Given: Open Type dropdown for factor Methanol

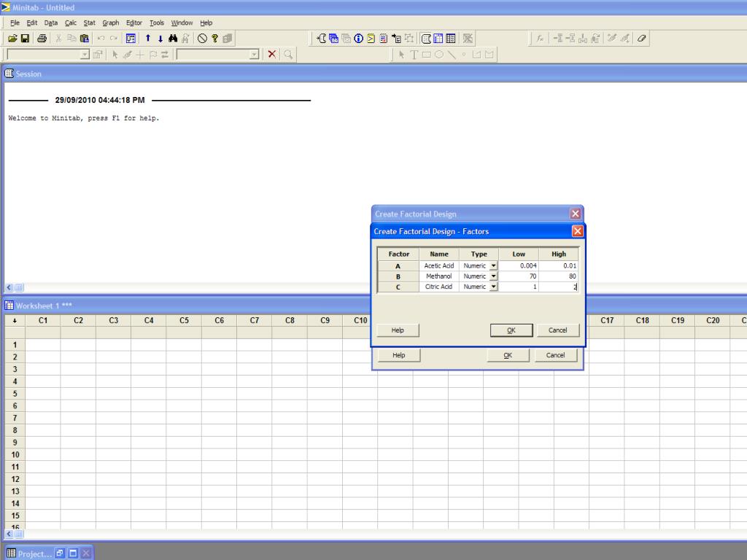Looking at the screenshot, I should click(x=494, y=276).
